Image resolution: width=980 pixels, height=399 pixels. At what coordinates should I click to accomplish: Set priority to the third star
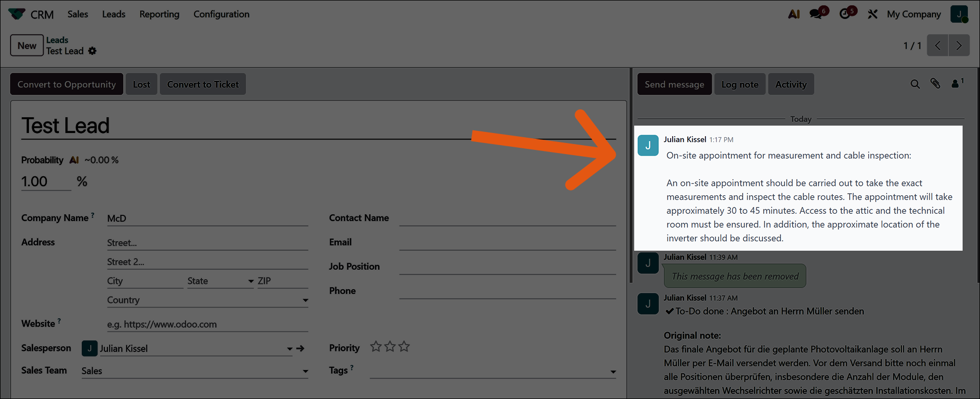(x=404, y=347)
